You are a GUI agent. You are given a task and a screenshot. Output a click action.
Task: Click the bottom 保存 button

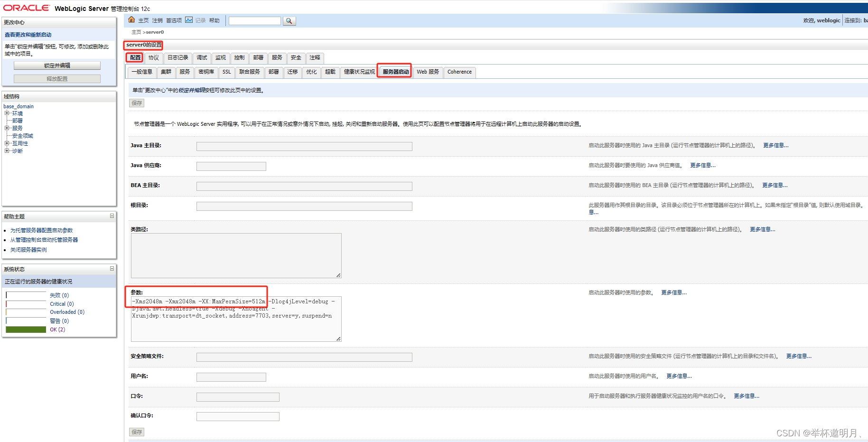tap(137, 432)
